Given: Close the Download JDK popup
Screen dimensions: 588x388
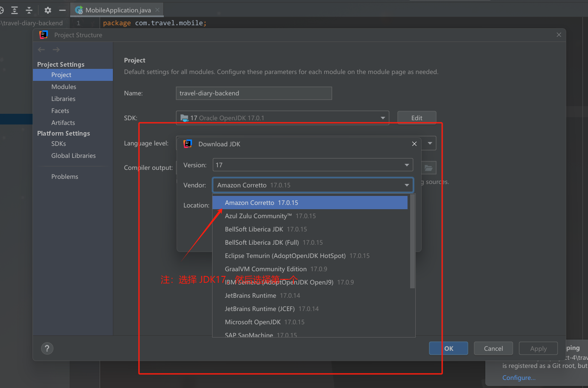Looking at the screenshot, I should click(x=414, y=144).
